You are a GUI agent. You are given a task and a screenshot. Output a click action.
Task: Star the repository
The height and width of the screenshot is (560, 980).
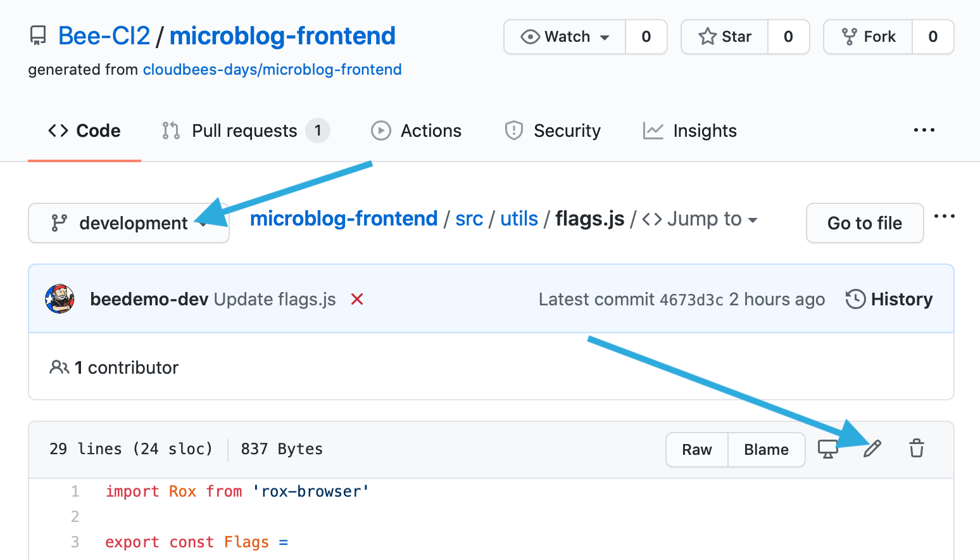(724, 36)
